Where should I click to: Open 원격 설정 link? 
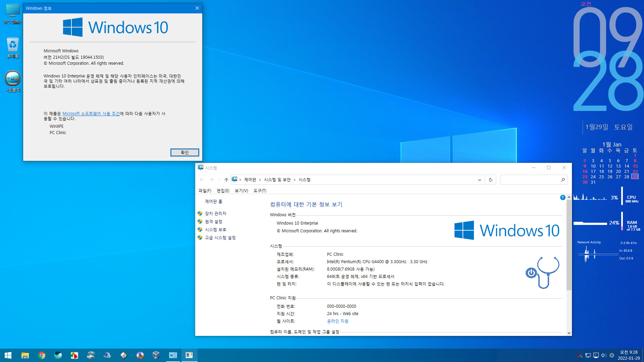click(x=214, y=222)
